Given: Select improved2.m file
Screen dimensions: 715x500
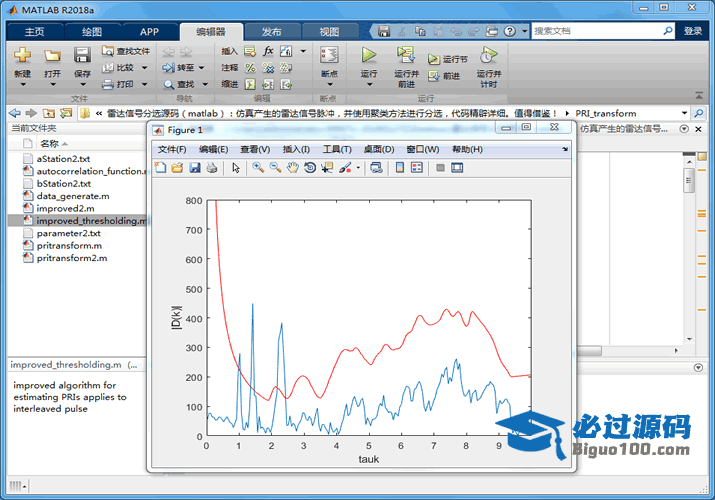Looking at the screenshot, I should (x=65, y=208).
